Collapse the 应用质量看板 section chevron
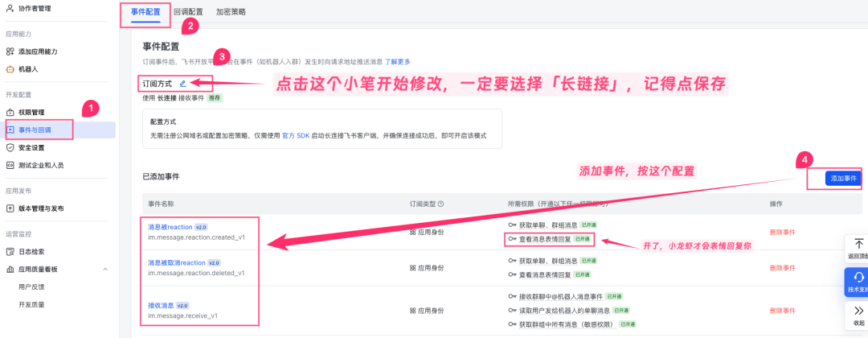The width and height of the screenshot is (868, 338). click(x=105, y=269)
